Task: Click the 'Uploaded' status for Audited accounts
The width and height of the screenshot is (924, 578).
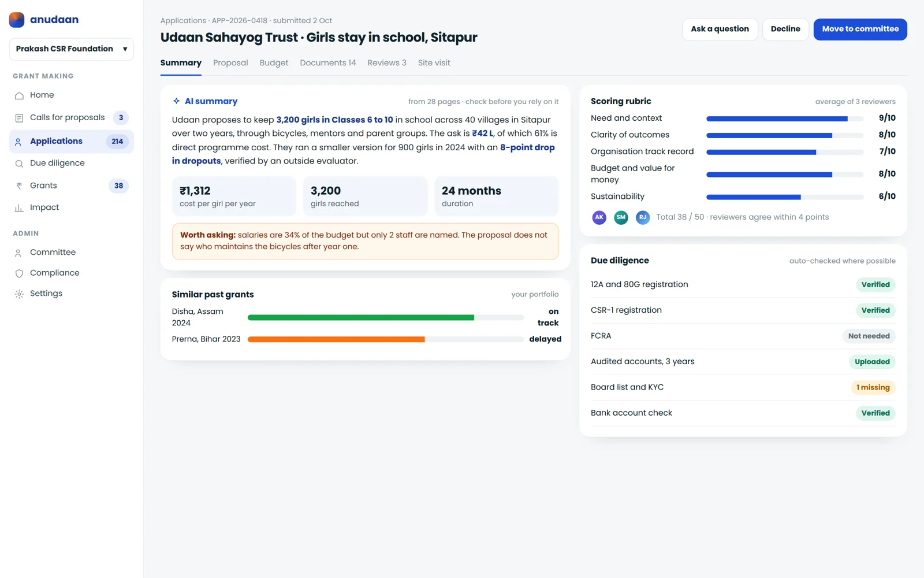Action: tap(872, 362)
